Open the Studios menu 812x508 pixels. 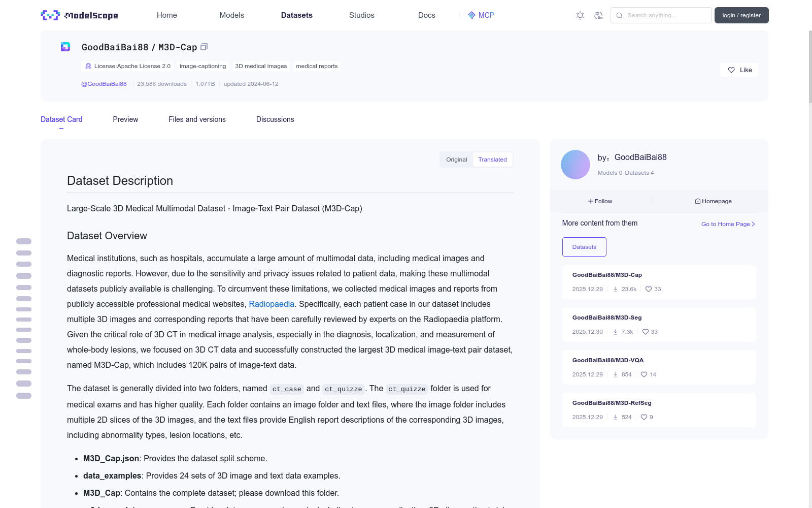coord(362,15)
